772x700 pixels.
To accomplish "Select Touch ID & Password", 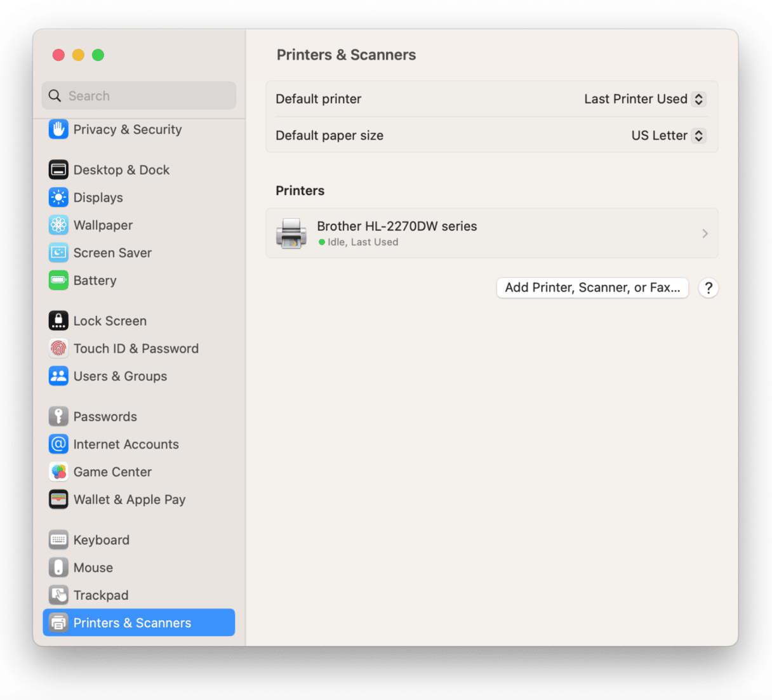I will (x=139, y=348).
